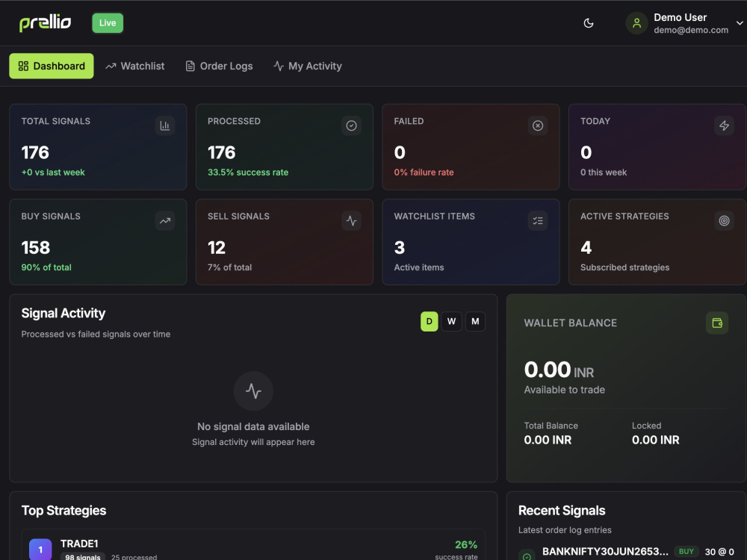Click the 0.00 INR available balance
The height and width of the screenshot is (560, 747).
pos(559,370)
